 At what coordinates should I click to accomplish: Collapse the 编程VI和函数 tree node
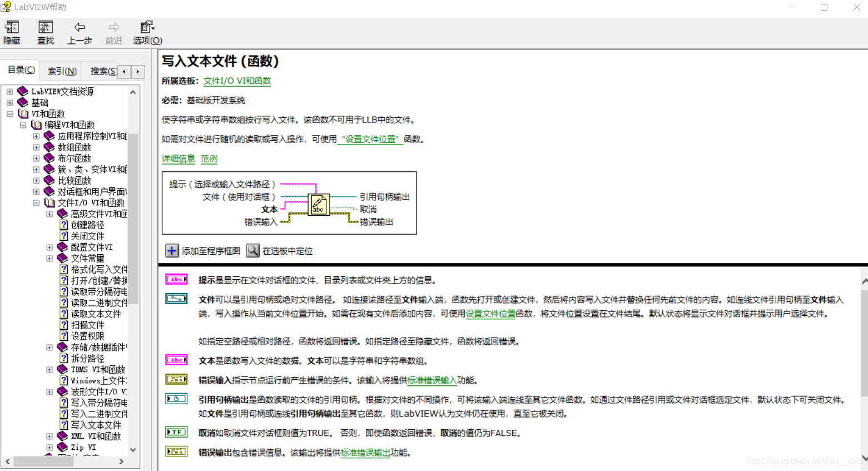[x=23, y=125]
